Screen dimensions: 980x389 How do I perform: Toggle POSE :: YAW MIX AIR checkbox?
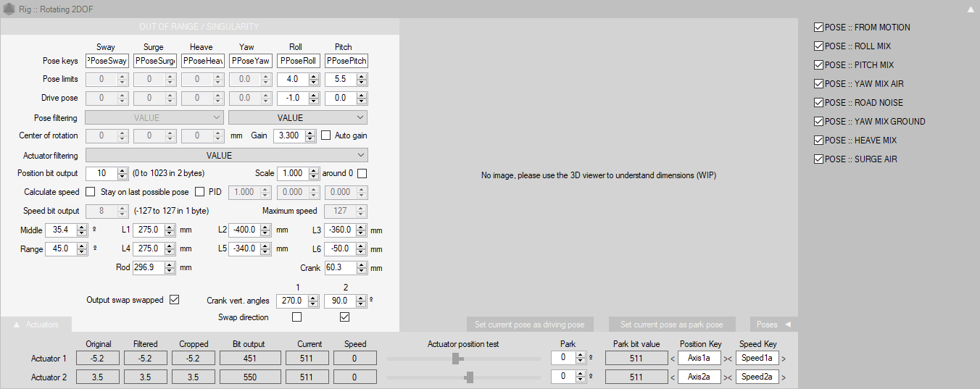(819, 84)
